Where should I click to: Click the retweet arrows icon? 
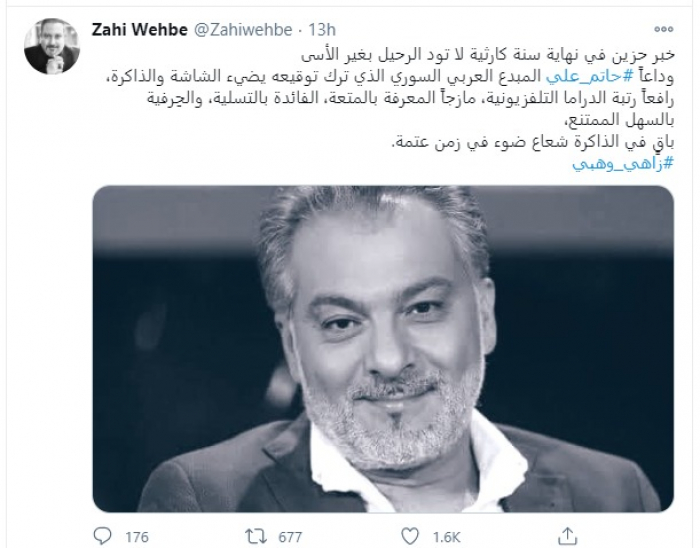(x=256, y=536)
